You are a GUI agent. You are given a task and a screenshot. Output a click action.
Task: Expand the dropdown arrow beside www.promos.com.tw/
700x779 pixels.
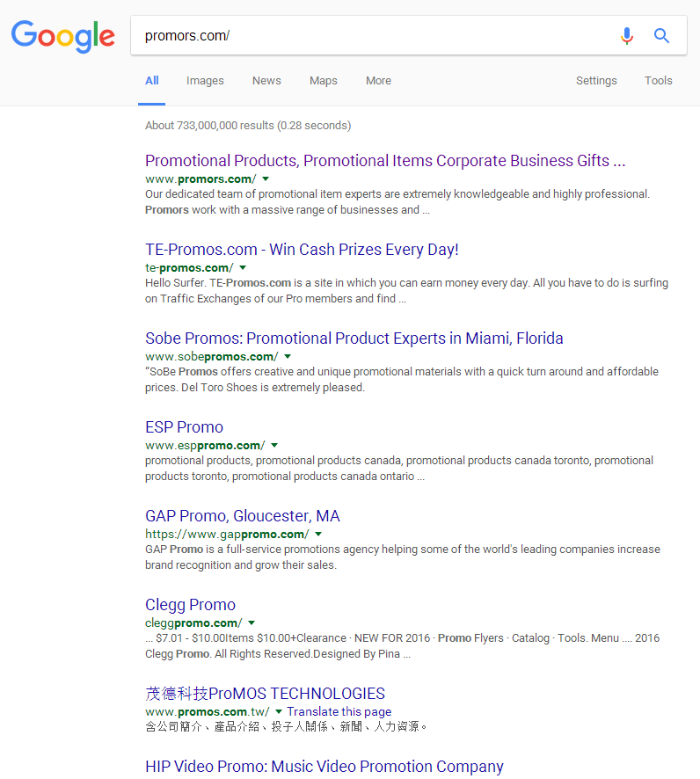tap(279, 712)
